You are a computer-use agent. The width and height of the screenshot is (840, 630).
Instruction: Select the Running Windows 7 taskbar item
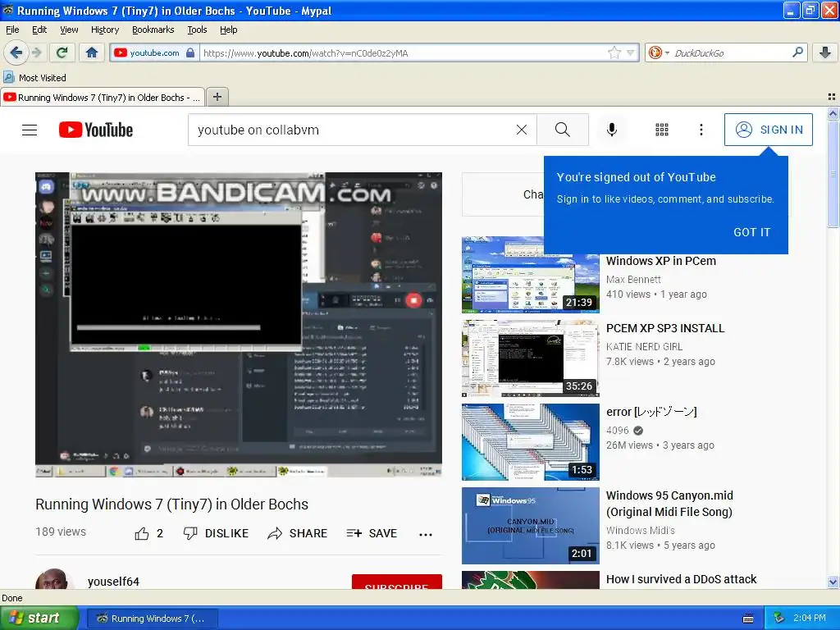pos(152,619)
